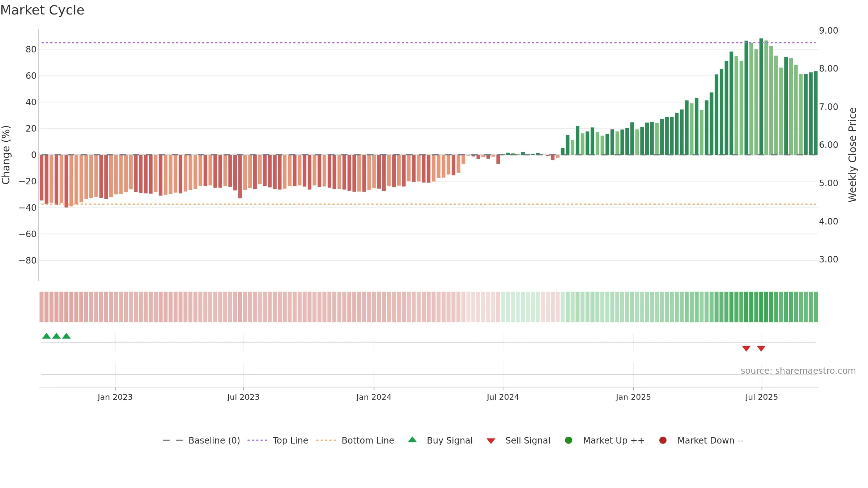Click the Market Cycle chart title
Viewport: 868px width, 488px height.
(x=42, y=10)
